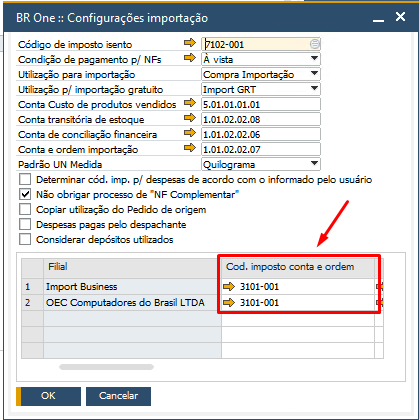419x420 pixels.
Task: Open link arrow for Conta Custo de produtos vendidos
Action: tap(190, 103)
